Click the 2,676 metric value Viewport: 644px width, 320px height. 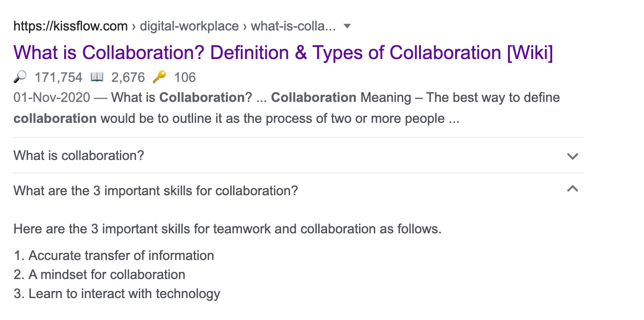128,77
